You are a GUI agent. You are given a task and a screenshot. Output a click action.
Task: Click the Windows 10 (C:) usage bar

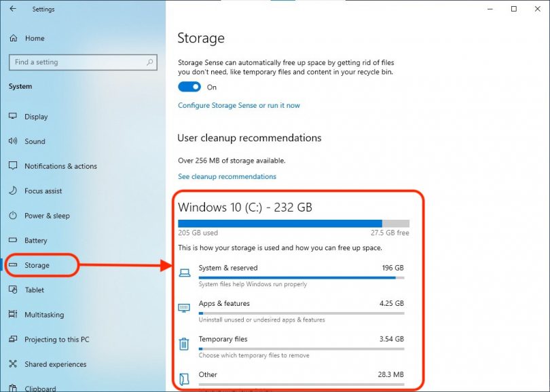point(293,223)
